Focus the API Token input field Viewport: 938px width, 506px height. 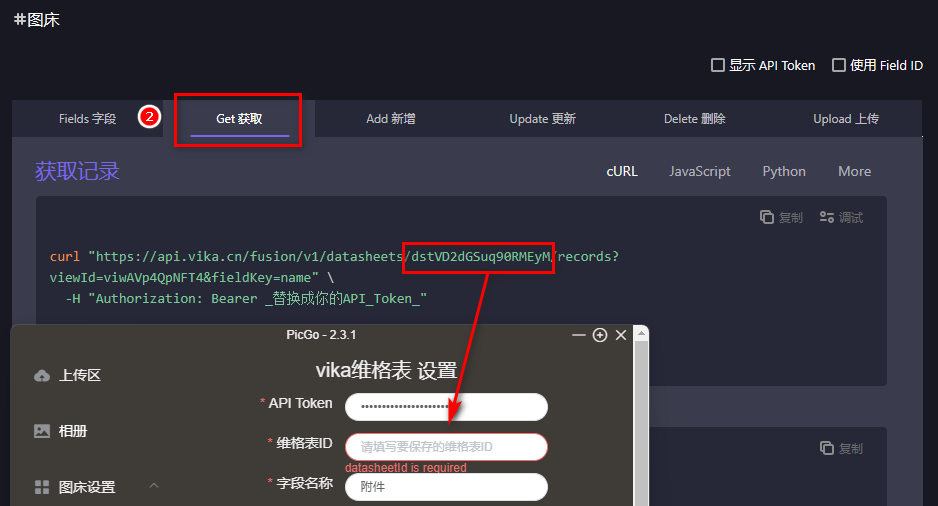[446, 407]
